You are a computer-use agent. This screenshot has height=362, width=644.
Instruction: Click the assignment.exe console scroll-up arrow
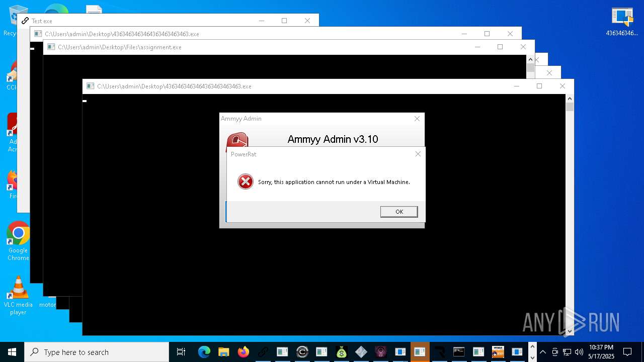point(530,59)
